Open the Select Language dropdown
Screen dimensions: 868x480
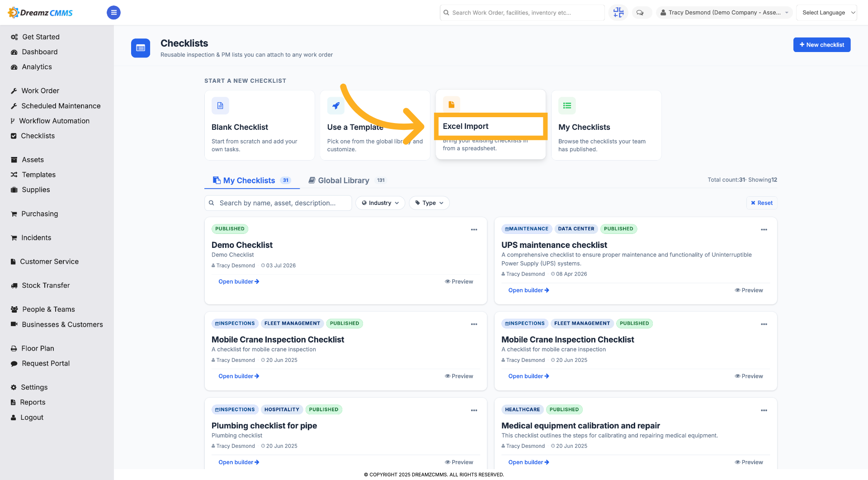pyautogui.click(x=827, y=13)
